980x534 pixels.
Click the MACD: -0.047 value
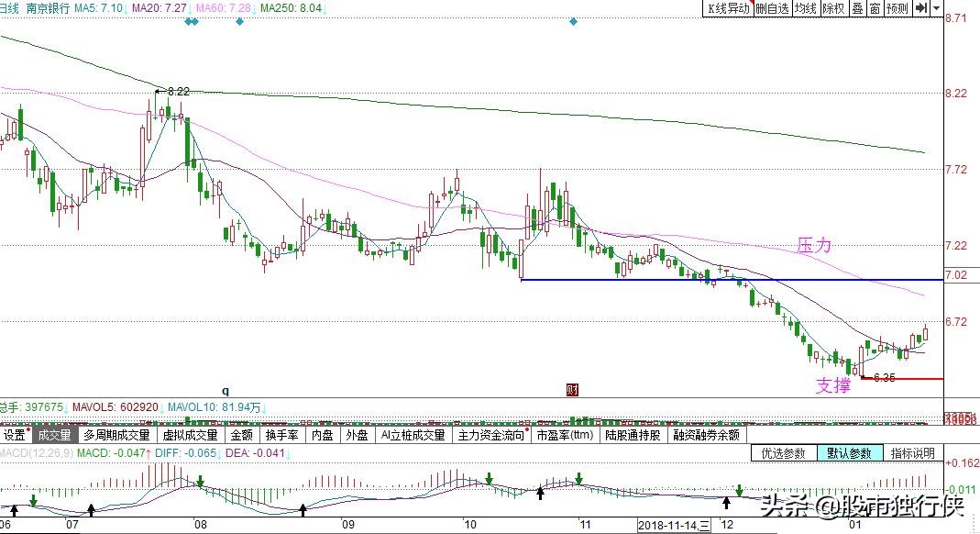tap(113, 452)
